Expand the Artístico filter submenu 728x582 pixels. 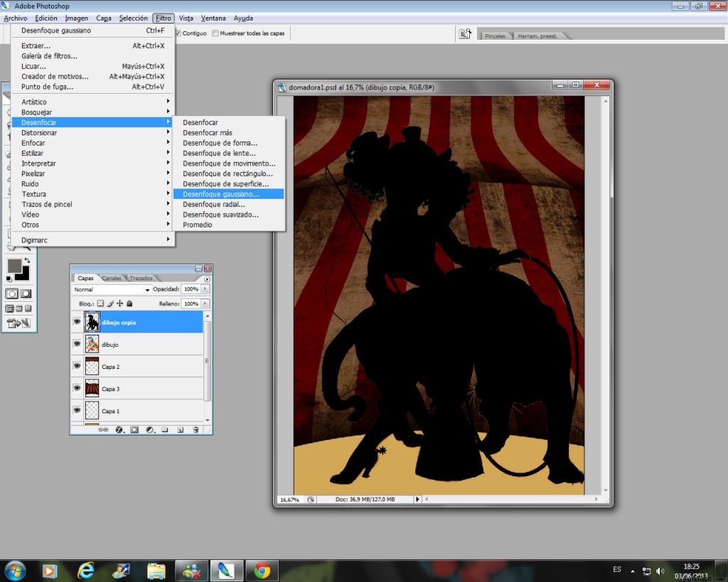[93, 102]
